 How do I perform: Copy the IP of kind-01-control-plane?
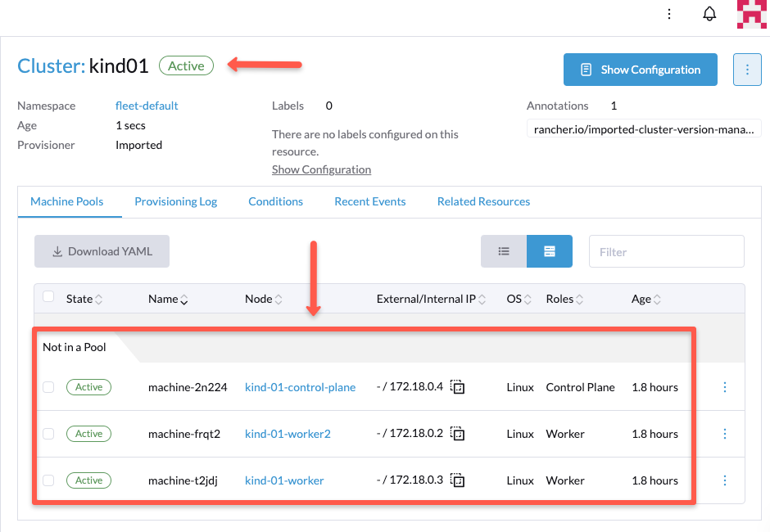click(457, 387)
